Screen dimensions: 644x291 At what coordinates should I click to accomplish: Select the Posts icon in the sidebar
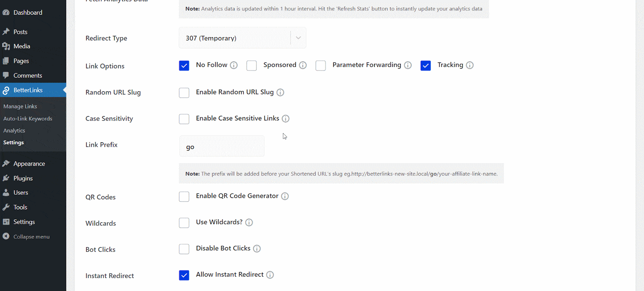pyautogui.click(x=7, y=31)
